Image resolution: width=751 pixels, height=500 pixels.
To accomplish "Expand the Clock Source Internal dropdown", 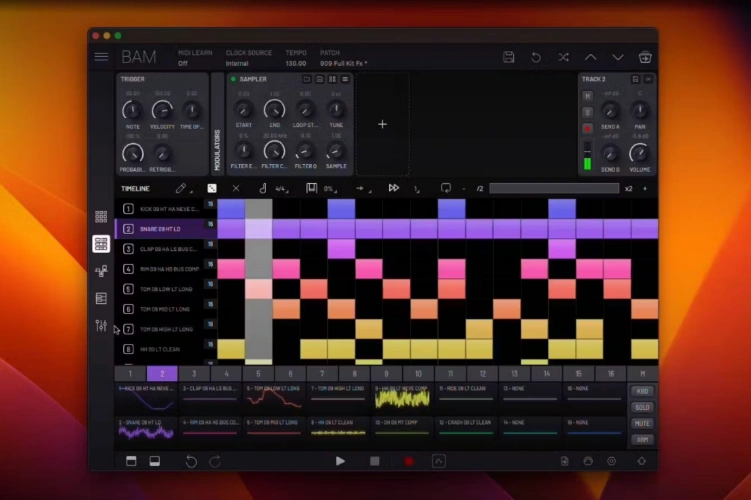I will point(247,63).
